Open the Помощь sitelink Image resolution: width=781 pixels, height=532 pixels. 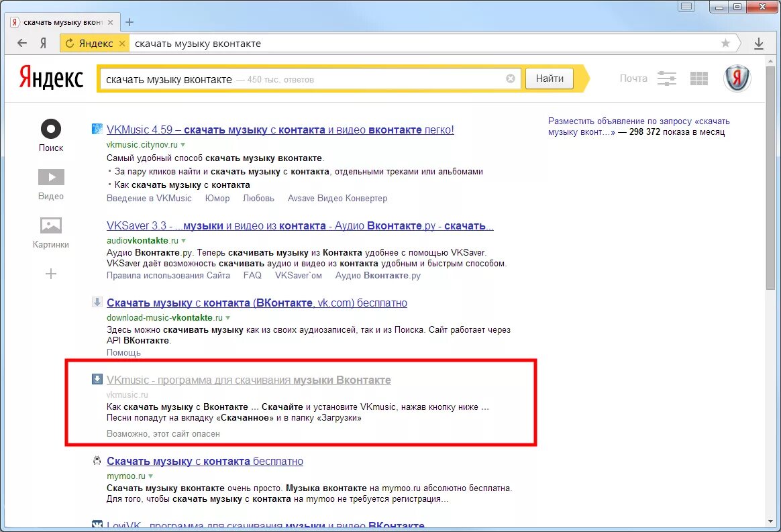tap(123, 353)
